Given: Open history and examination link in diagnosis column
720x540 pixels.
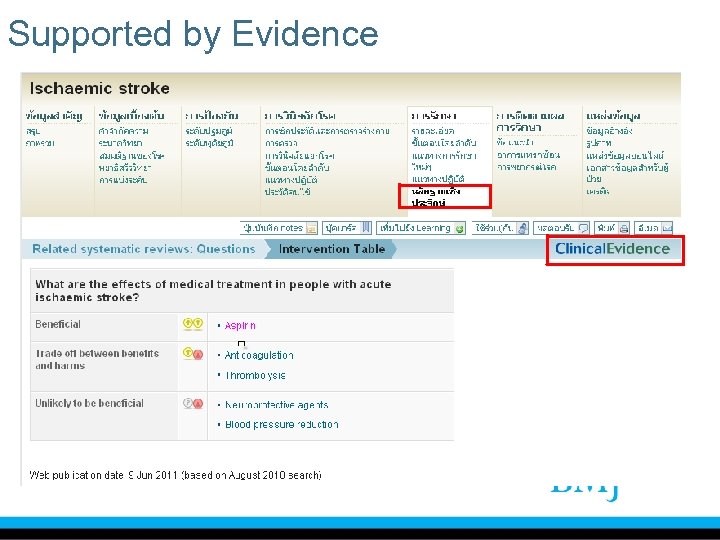Looking at the screenshot, I should (327, 131).
